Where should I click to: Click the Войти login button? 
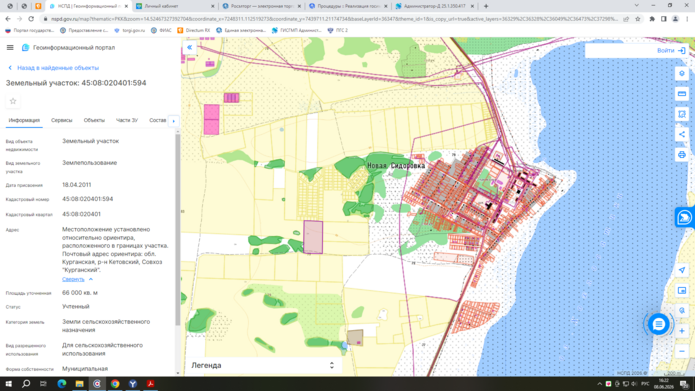671,51
